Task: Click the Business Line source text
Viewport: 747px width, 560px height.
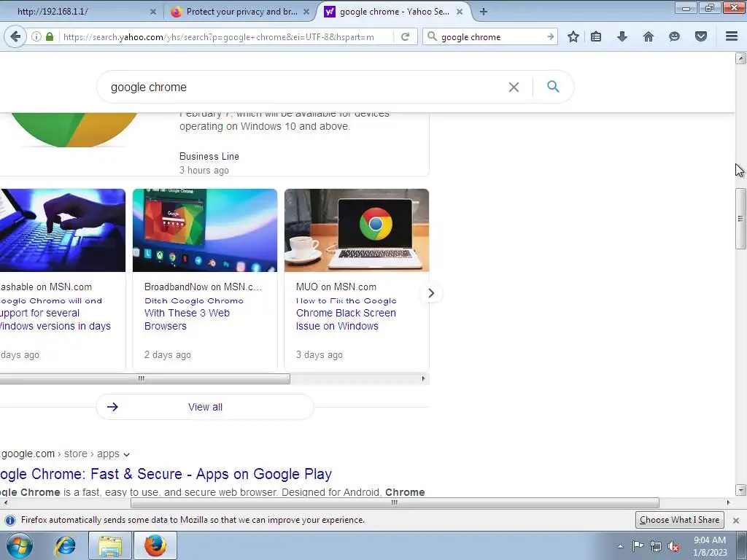Action: click(209, 156)
